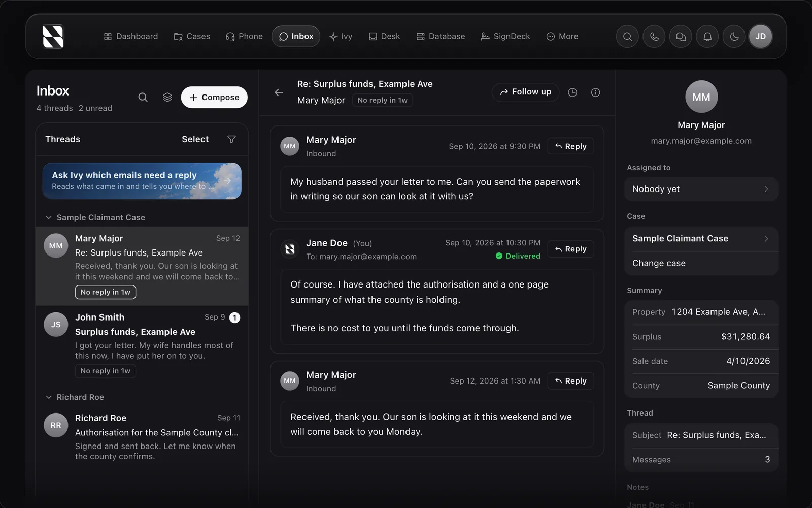
Task: Open the chat bubbles icon in the top bar
Action: pos(681,37)
